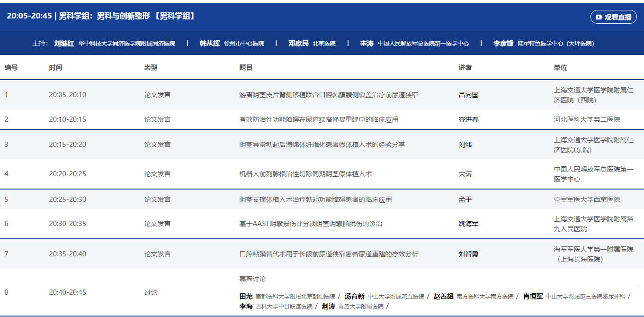Image resolution: width=644 pixels, height=317 pixels.
Task: Click host 李彦锋 in the host bar
Action: (x=503, y=43)
